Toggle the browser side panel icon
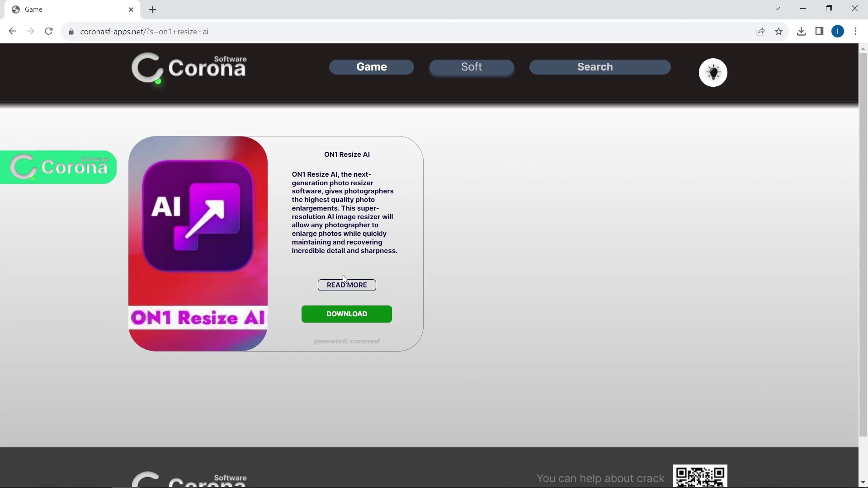Viewport: 868px width, 488px height. click(819, 31)
